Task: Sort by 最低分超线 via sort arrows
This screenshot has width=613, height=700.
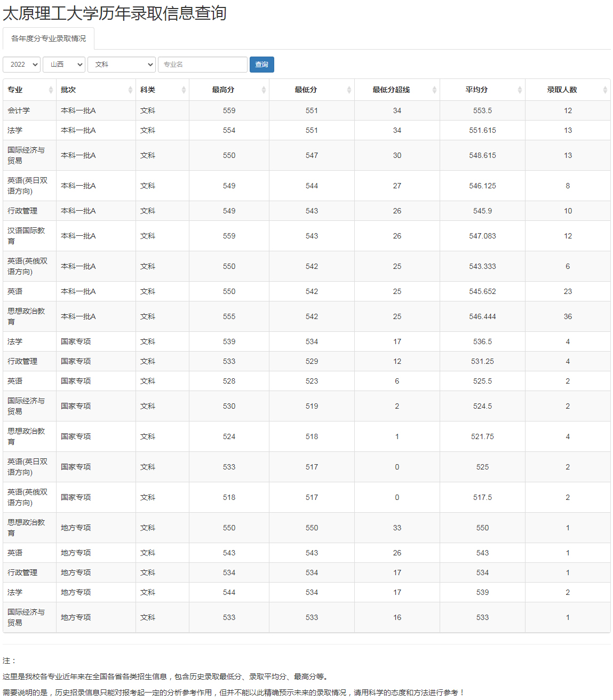Action: coord(434,90)
